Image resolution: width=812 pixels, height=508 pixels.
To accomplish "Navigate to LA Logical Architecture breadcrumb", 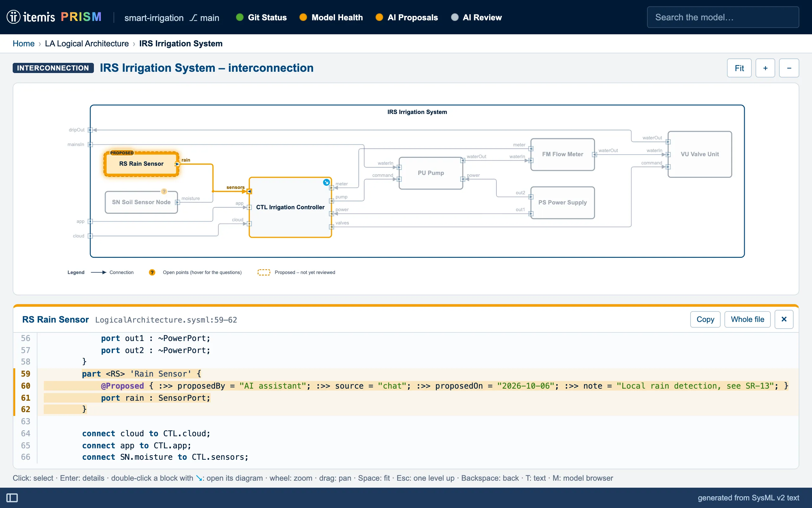I will pyautogui.click(x=87, y=43).
